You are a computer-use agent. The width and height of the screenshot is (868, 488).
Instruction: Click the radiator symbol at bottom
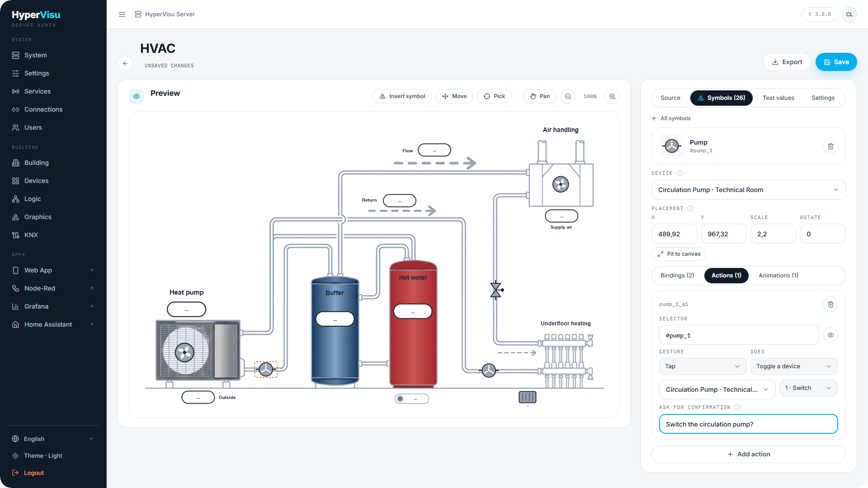tap(528, 397)
